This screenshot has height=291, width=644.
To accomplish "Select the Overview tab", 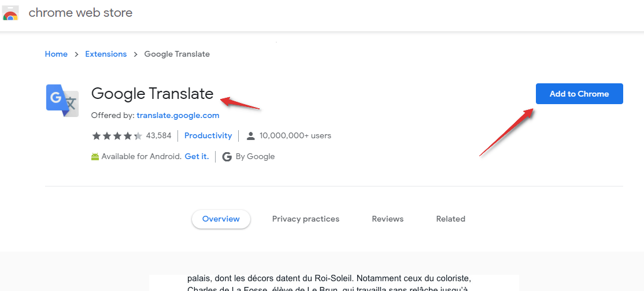I will tap(221, 219).
